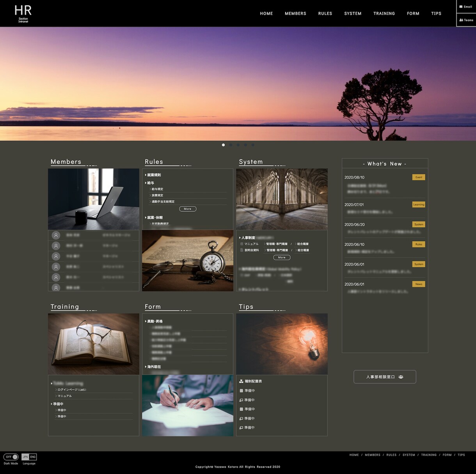
Task: Click the people icon beside Teams
Action: pos(461,20)
